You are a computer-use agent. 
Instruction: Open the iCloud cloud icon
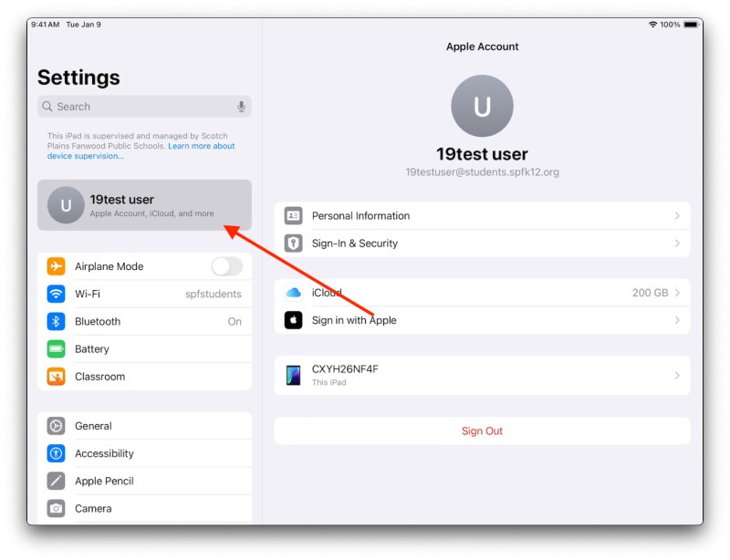pos(294,293)
